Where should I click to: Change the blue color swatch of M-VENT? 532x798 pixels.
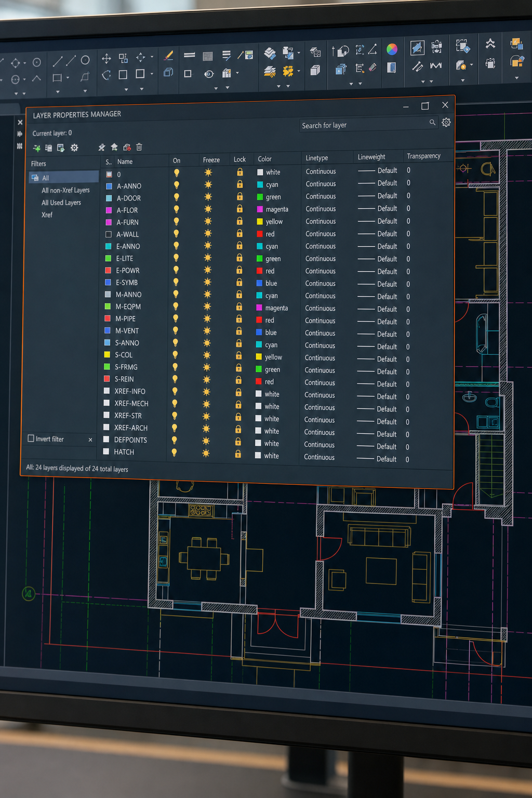[259, 332]
